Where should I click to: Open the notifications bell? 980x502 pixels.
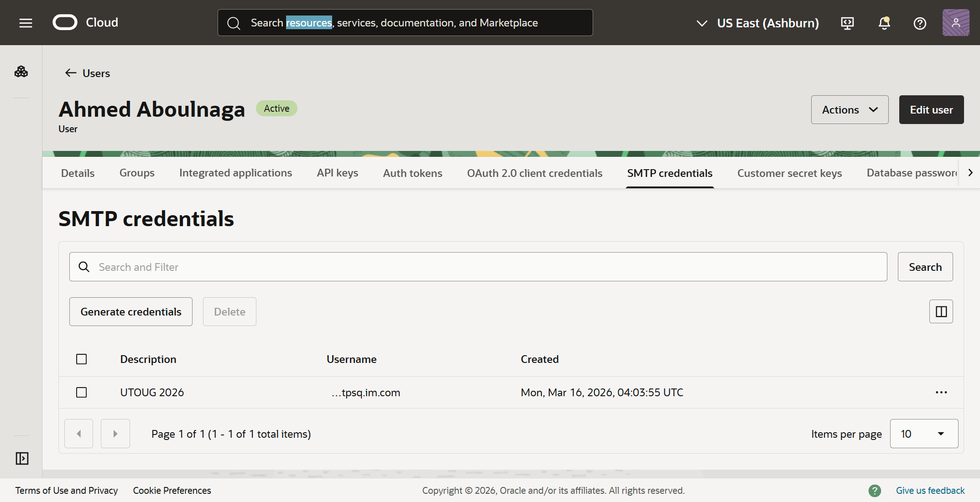[884, 23]
